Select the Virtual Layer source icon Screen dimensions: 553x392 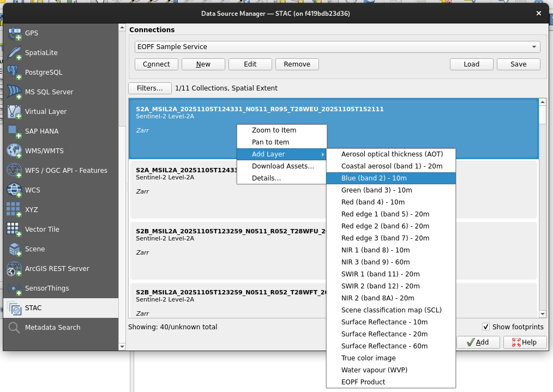click(x=15, y=112)
